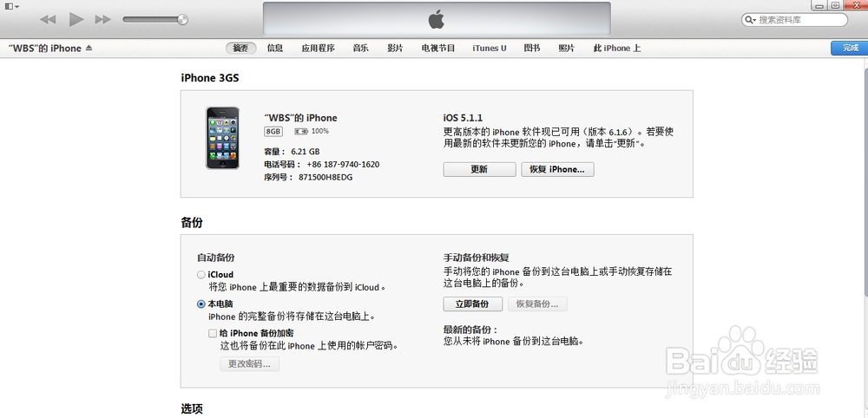The height and width of the screenshot is (418, 868).
Task: Select the 本电脑 backup radio button
Action: [201, 304]
